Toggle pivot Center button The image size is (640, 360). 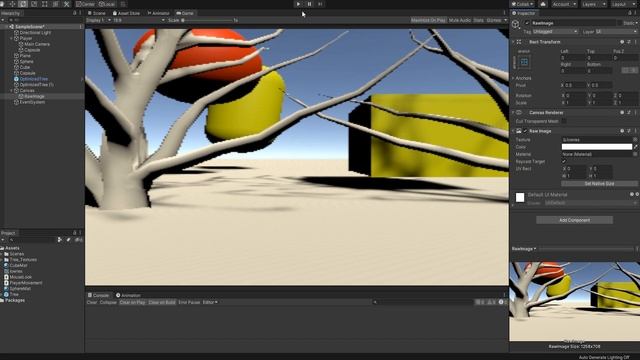click(85, 4)
